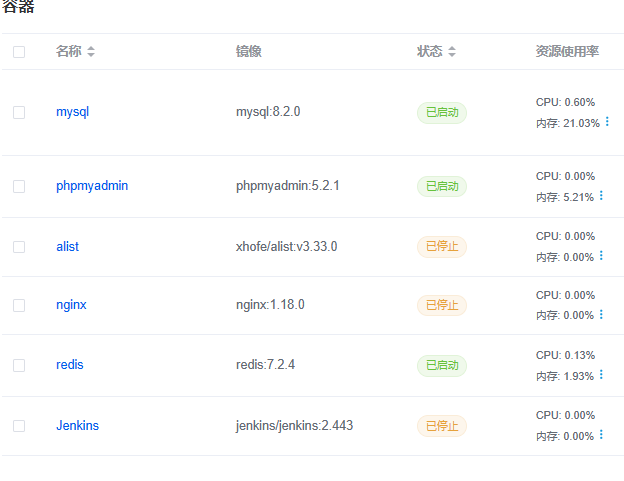The image size is (624, 481).
Task: Open the phpmyadmin container link
Action: (92, 186)
